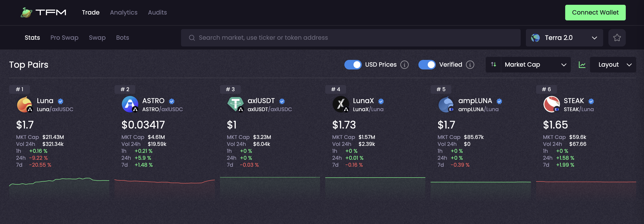Viewport: 644px width, 224px height.
Task: Click the ASTRO token logo
Action: pyautogui.click(x=130, y=104)
